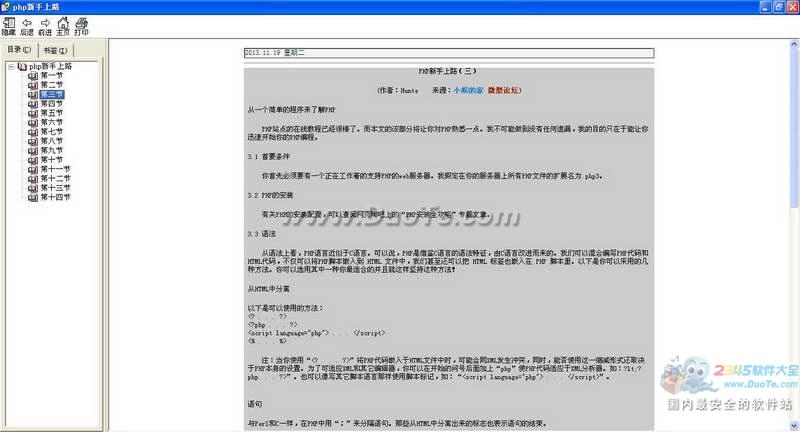Select highlighted chapter 第三节
The width and height of the screenshot is (800, 432).
coord(52,94)
